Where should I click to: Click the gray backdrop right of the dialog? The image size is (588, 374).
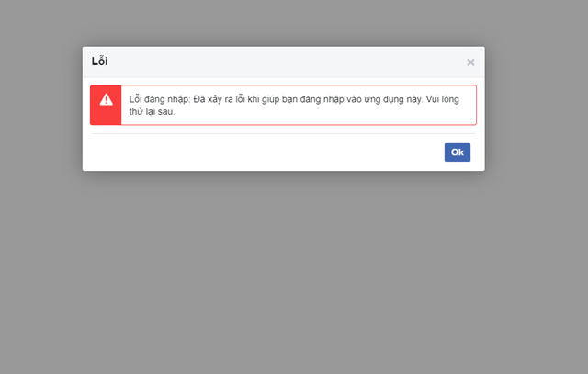tap(536, 110)
